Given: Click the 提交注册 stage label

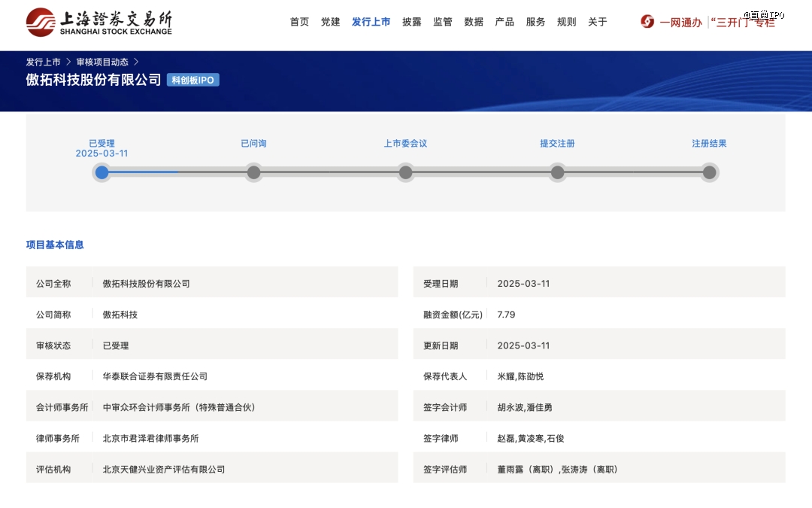Looking at the screenshot, I should click(x=557, y=144).
